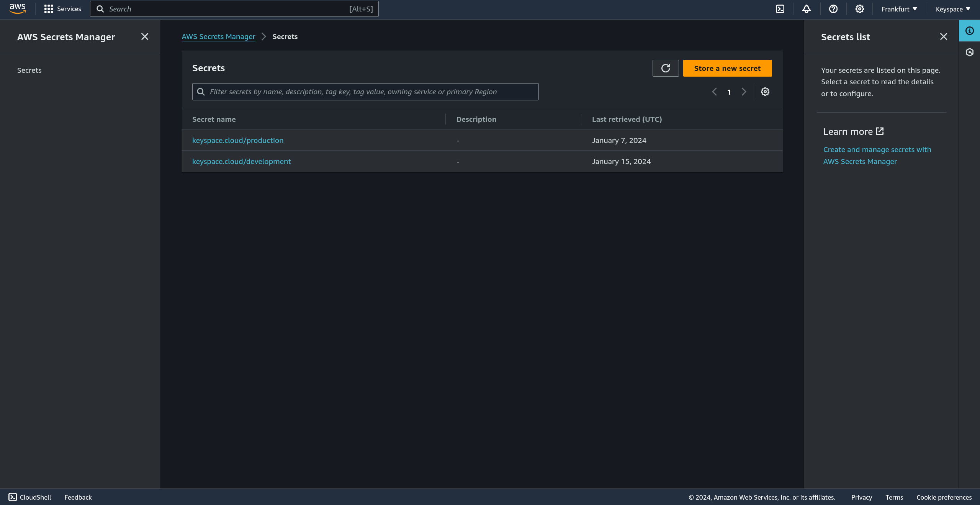Open keyspace.cloud/development secret
The width and height of the screenshot is (980, 505).
tap(241, 161)
